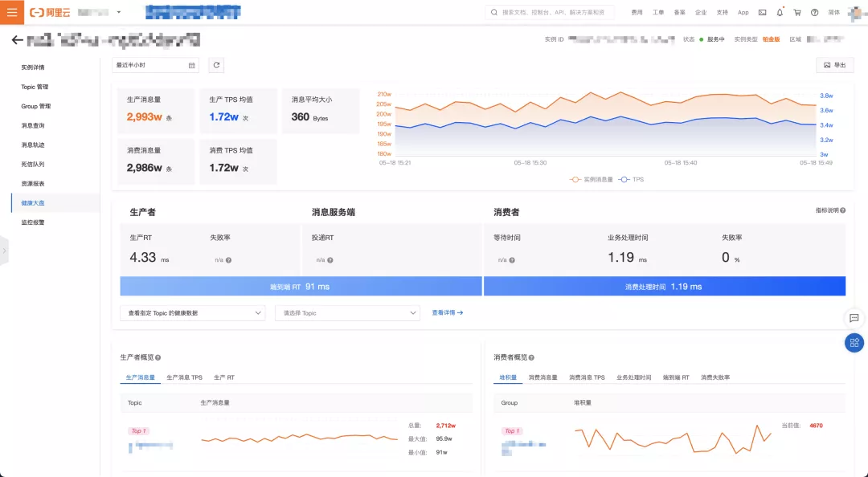The image size is (868, 477).
Task: Click the 堆积量 Top 1 sparkline chart
Action: click(674, 439)
